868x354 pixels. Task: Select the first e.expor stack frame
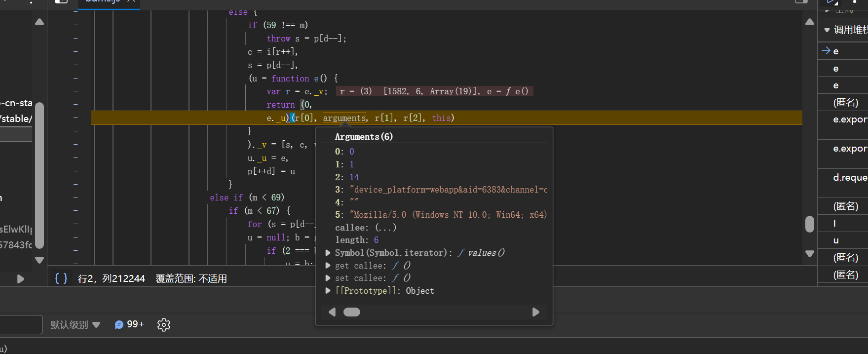[850, 119]
